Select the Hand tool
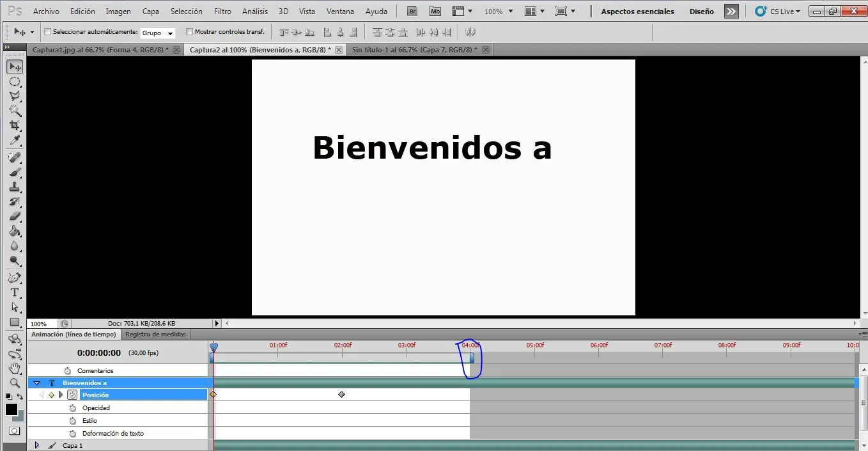 point(15,368)
